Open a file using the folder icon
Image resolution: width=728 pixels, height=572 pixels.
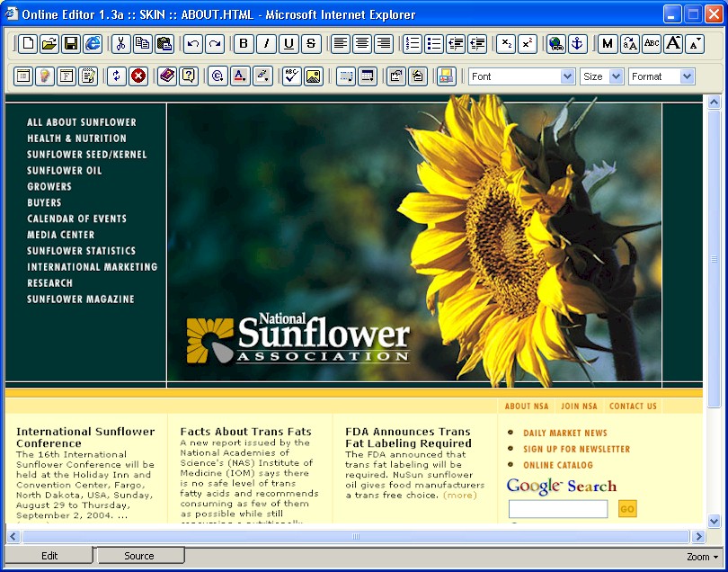click(x=49, y=44)
